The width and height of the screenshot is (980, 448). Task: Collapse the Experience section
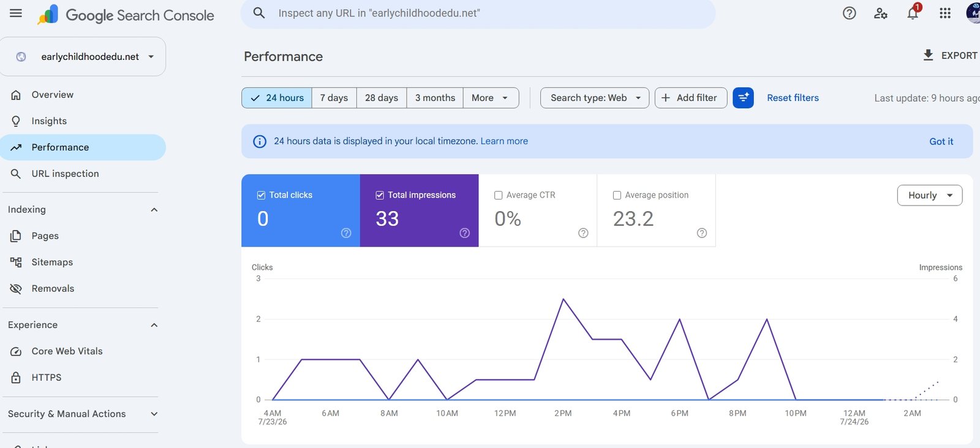(x=154, y=325)
